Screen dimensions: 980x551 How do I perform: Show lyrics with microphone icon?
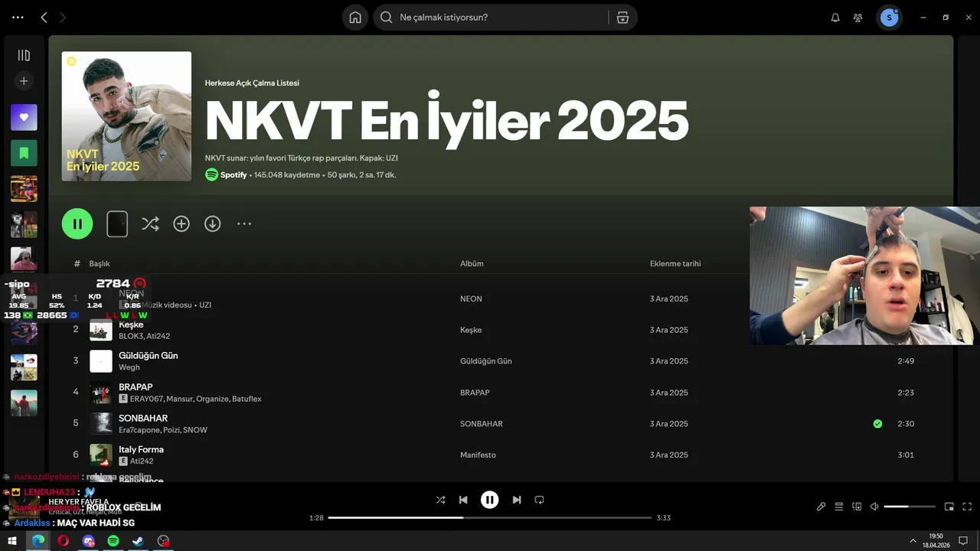tap(821, 507)
